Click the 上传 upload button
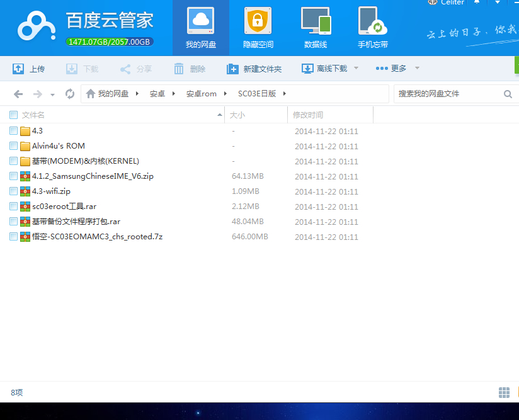Image resolution: width=519 pixels, height=420 pixels. pos(28,69)
